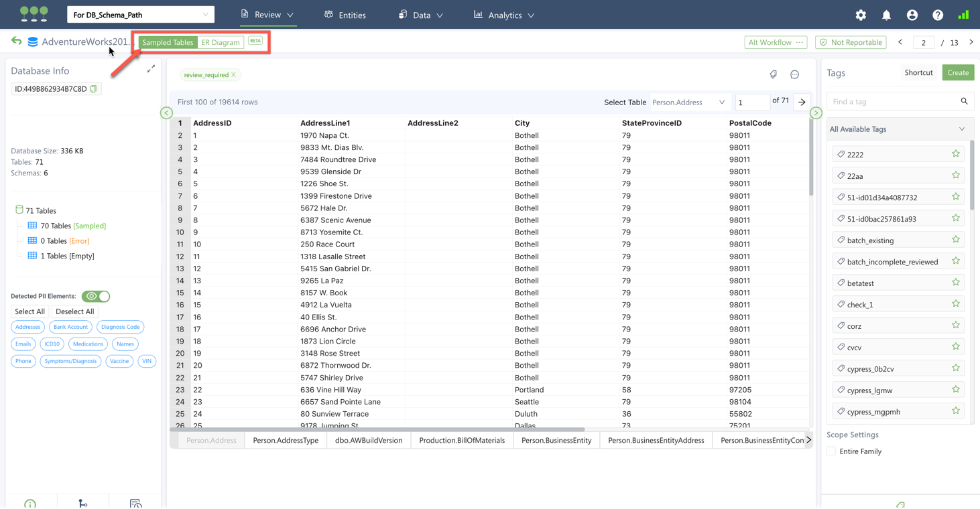Click the horizontal scrollbar under the table
This screenshot has height=509, width=980.
point(379,429)
